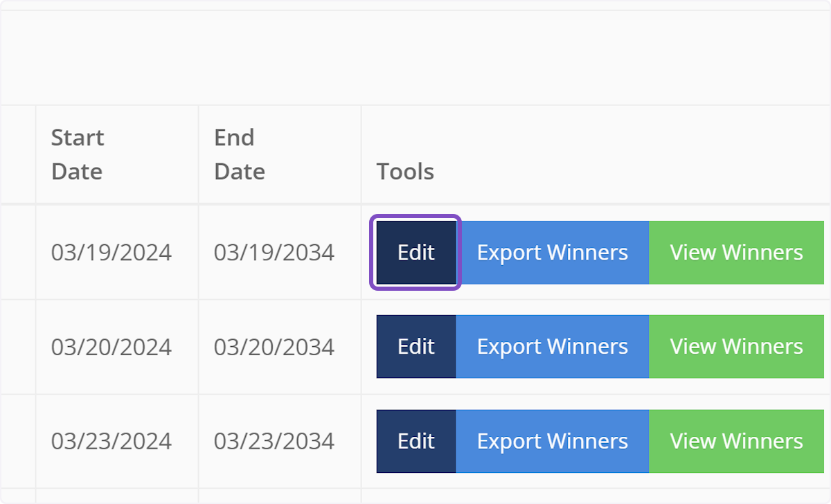Screen dimensions: 831x504
Task: View winners for the 03/20/2024 row
Action: click(x=736, y=346)
